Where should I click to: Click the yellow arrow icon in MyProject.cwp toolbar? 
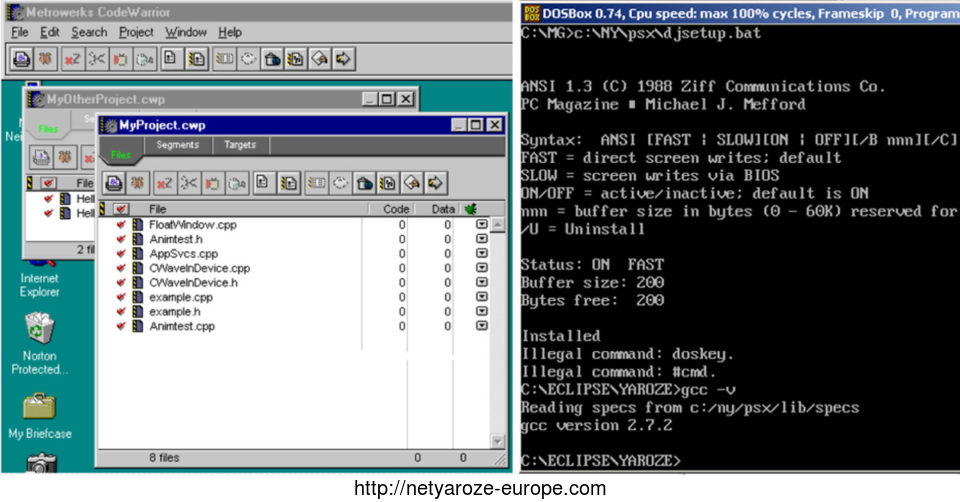tap(436, 183)
